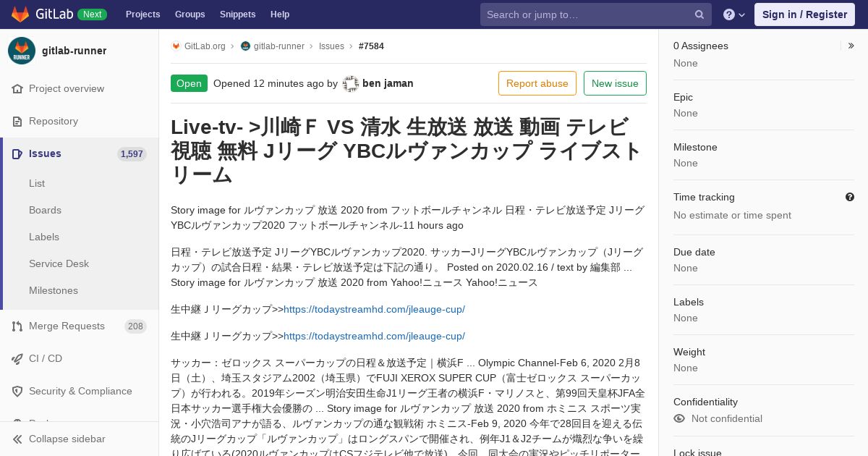Open the Labels submenu item
The width and height of the screenshot is (868, 456).
[x=44, y=237]
